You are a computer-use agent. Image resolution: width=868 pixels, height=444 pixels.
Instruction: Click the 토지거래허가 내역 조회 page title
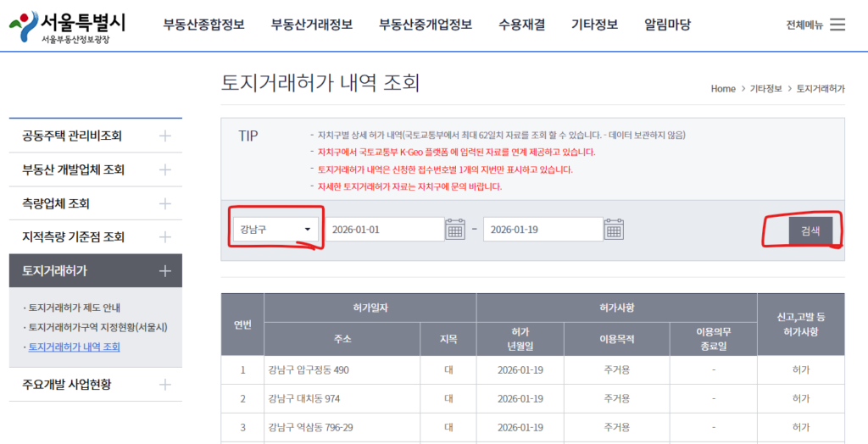click(320, 83)
